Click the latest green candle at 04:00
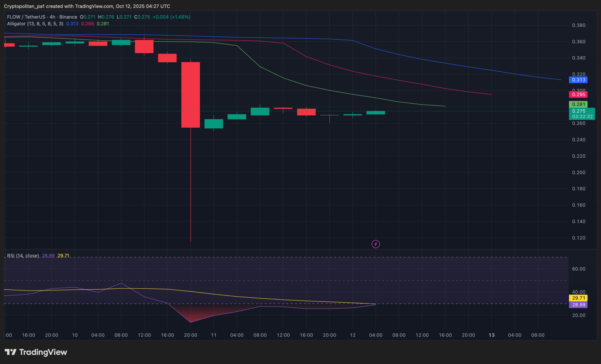This screenshot has width=601, height=364. click(x=376, y=113)
